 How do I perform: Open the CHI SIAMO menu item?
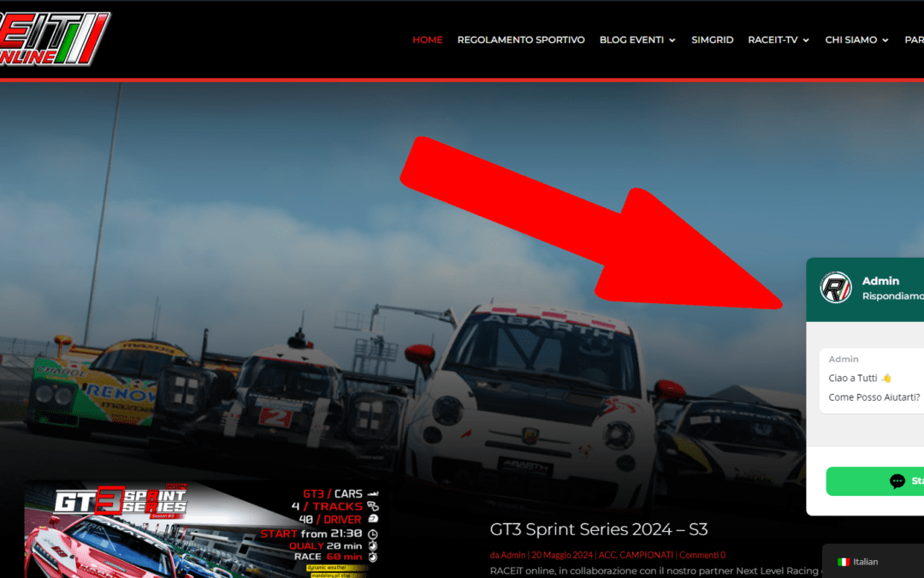[851, 39]
